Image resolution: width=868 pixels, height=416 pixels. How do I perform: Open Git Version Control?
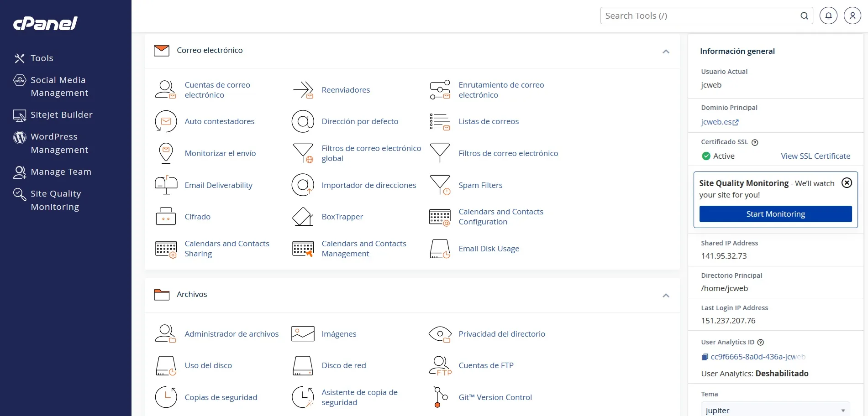[x=495, y=397]
